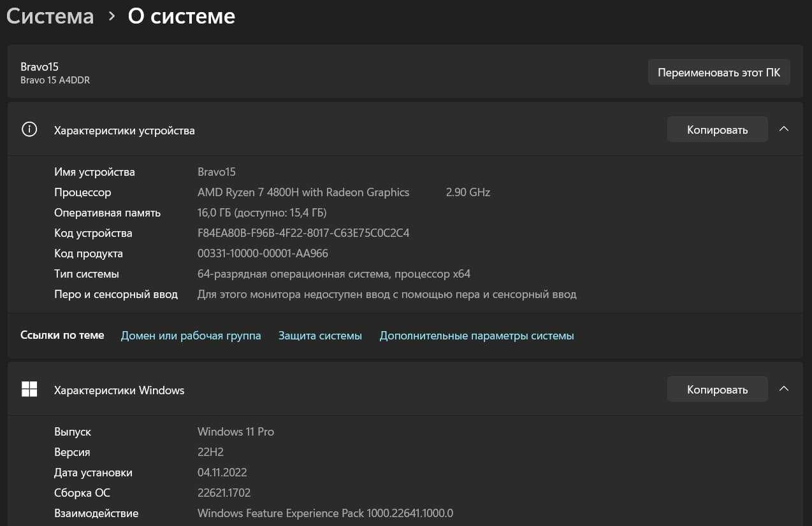Click the Характеристики Windows header text
The image size is (812, 526).
[119, 390]
